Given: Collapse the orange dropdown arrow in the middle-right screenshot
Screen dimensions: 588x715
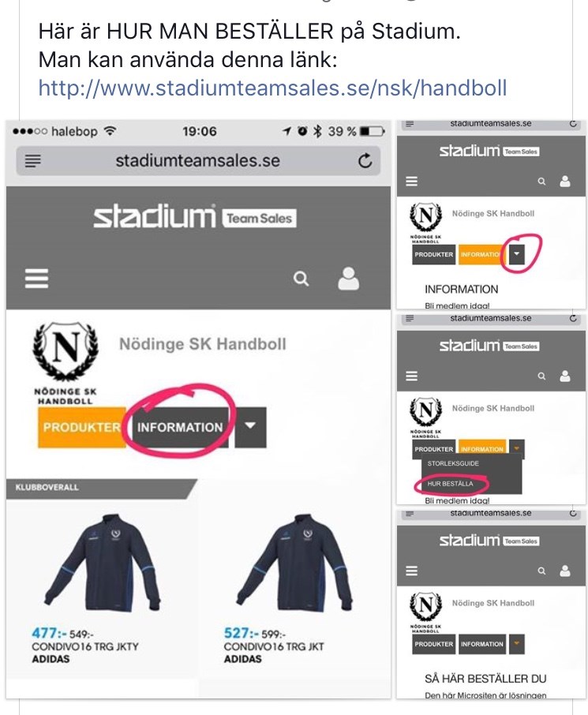Looking at the screenshot, I should pyautogui.click(x=517, y=449).
